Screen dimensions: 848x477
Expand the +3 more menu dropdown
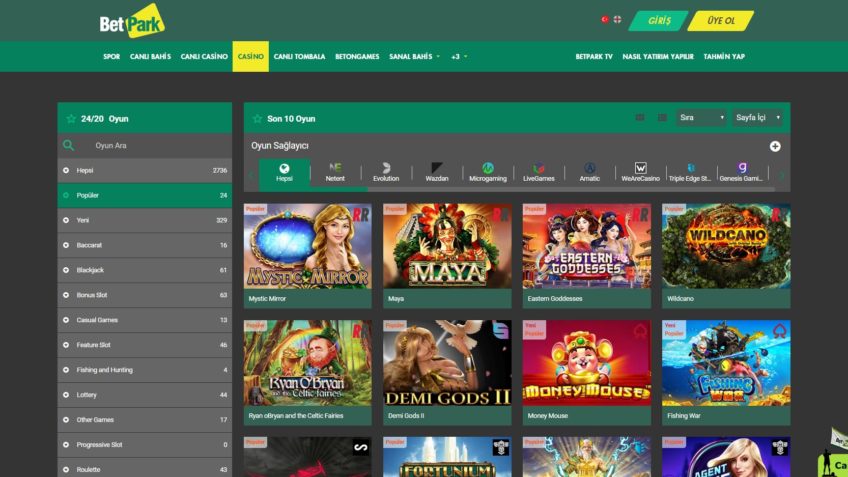pyautogui.click(x=459, y=56)
